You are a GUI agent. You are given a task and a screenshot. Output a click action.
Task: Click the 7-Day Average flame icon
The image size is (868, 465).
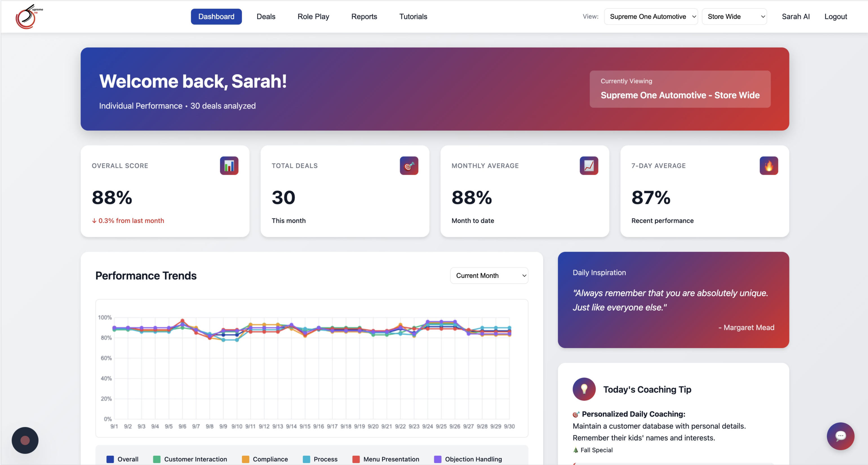tap(769, 166)
